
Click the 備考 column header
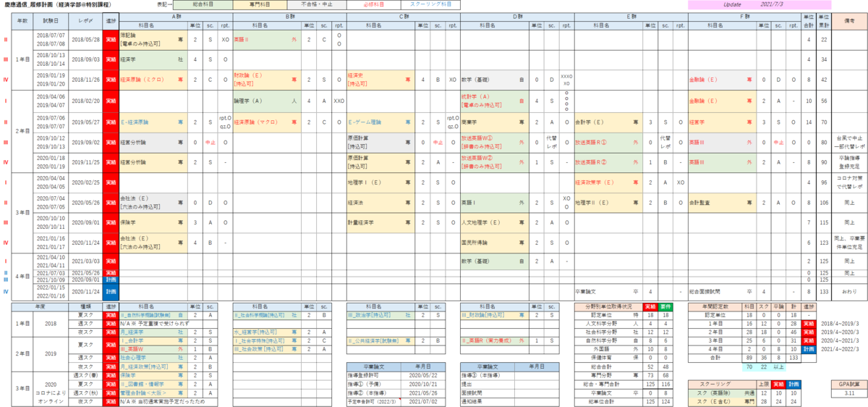(848, 21)
